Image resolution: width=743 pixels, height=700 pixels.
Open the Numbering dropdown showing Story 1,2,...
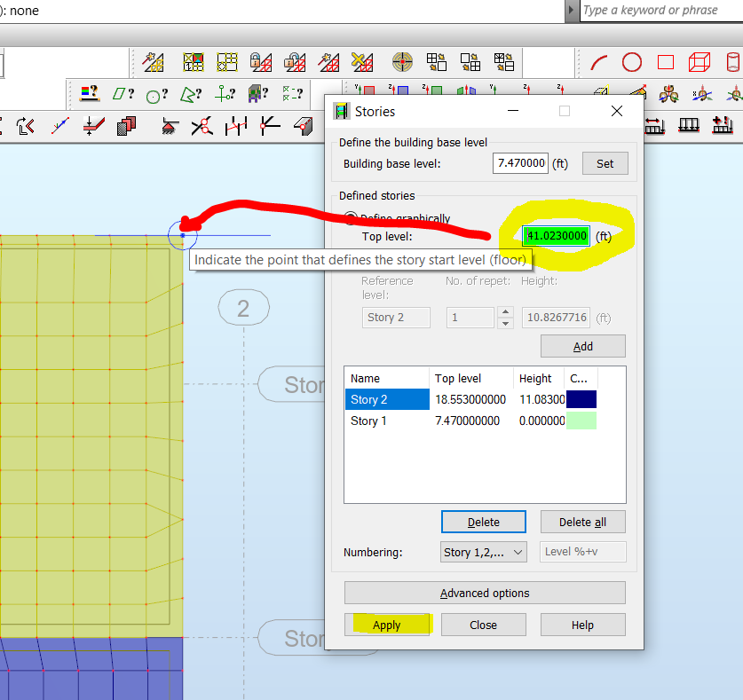tap(483, 552)
